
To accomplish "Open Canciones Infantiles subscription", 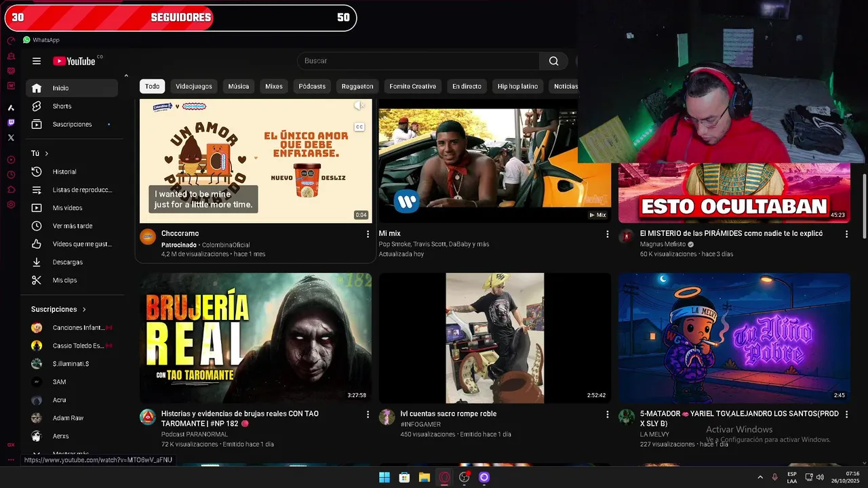I will [x=72, y=328].
